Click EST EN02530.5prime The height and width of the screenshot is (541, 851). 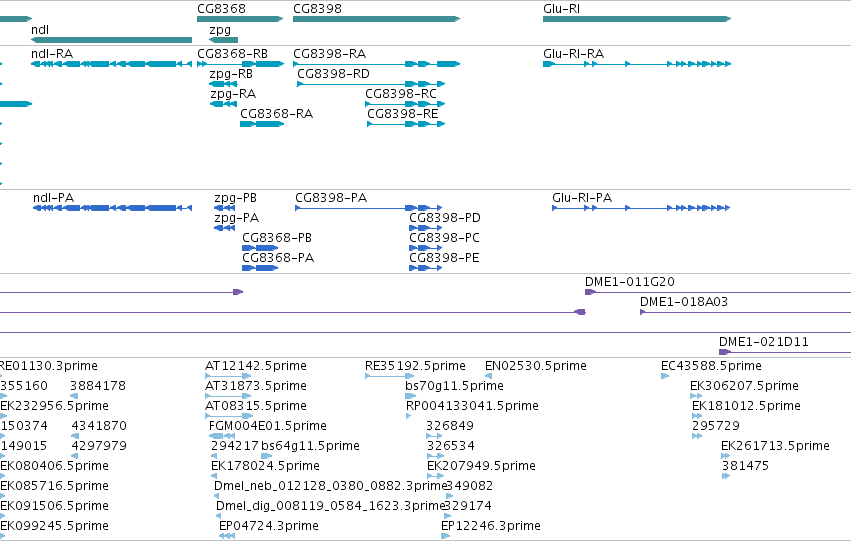536,366
